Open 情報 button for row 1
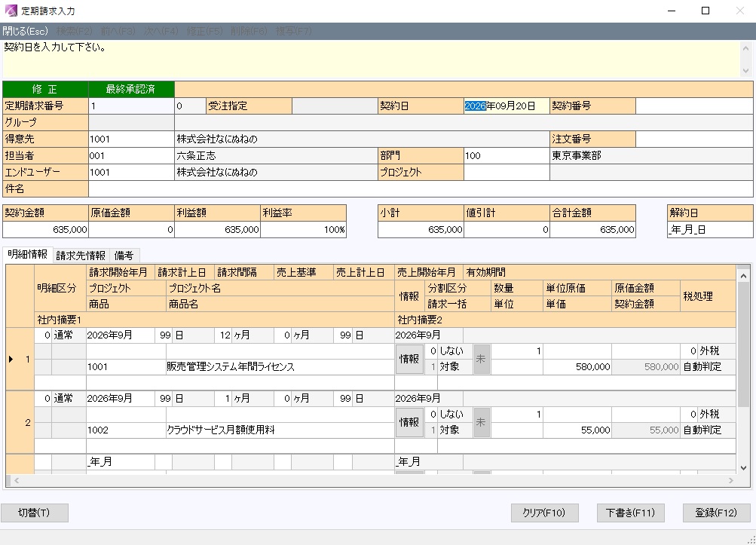The image size is (756, 545). (409, 359)
